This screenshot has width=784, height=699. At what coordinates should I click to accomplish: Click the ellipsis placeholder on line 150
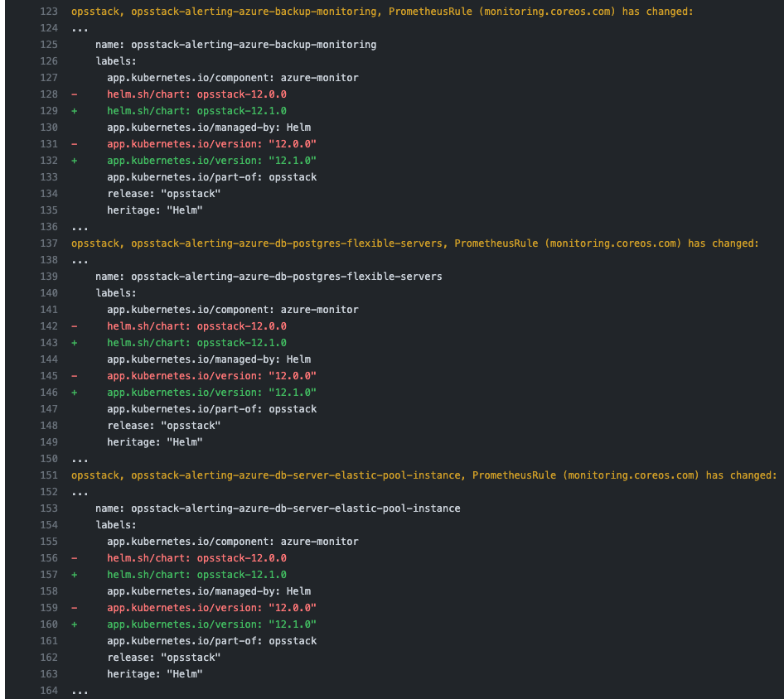(79, 458)
